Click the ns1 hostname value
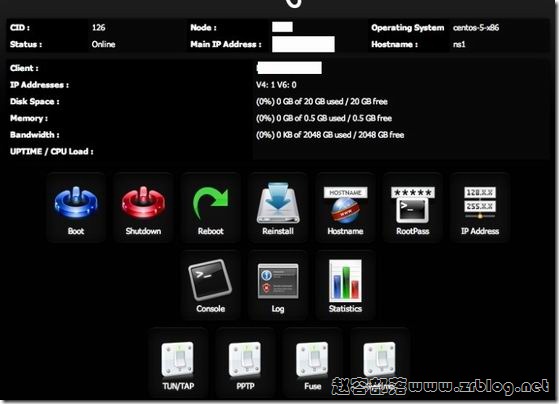Viewport: 559px width, 404px height. click(x=459, y=44)
